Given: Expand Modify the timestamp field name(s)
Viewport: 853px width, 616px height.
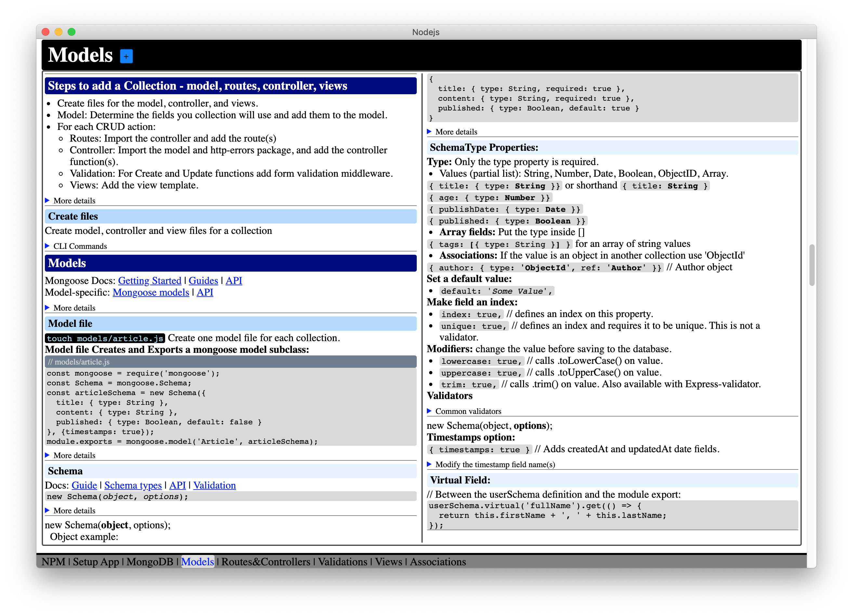Looking at the screenshot, I should (491, 465).
